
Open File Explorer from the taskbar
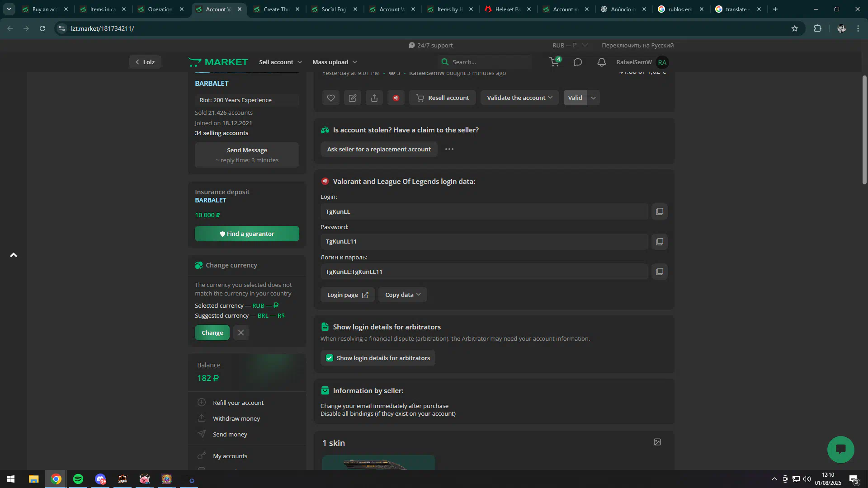pyautogui.click(x=34, y=479)
